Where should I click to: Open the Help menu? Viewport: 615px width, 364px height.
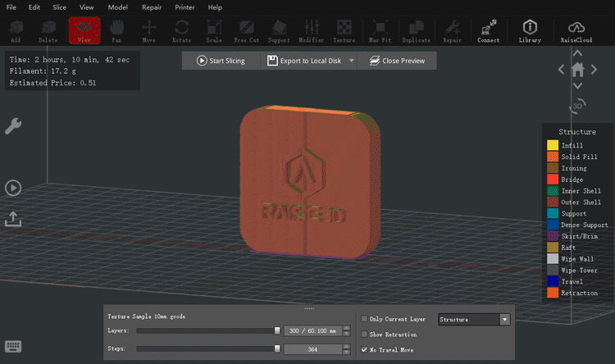[215, 7]
